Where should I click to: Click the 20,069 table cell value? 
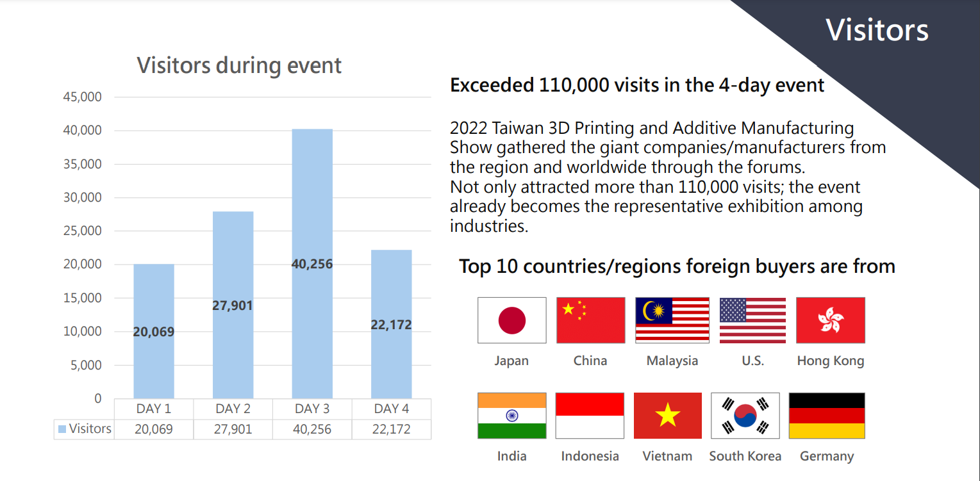pyautogui.click(x=154, y=429)
